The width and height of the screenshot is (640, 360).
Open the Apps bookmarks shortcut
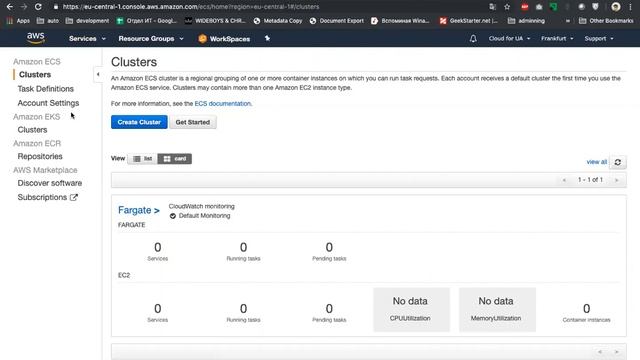pyautogui.click(x=18, y=21)
